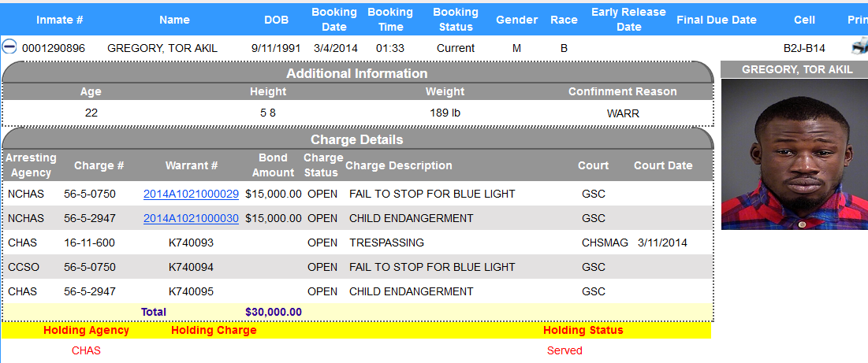The image size is (868, 363).
Task: Click the Court Date column header
Action: (x=663, y=165)
